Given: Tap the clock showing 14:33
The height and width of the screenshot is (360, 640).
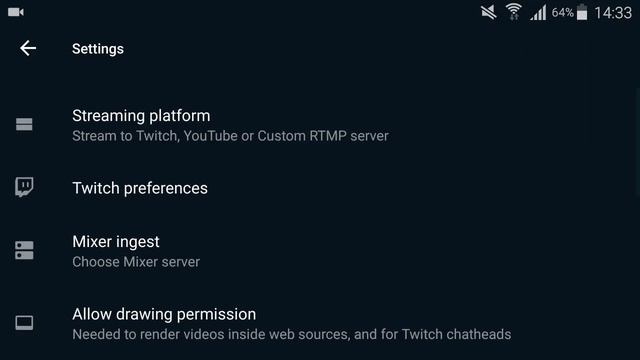Looking at the screenshot, I should [613, 13].
